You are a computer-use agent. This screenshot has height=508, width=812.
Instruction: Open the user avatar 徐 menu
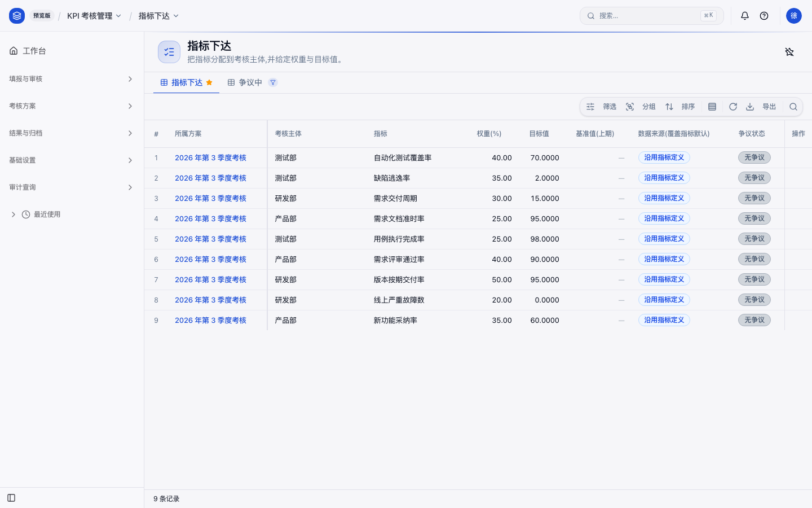[794, 16]
